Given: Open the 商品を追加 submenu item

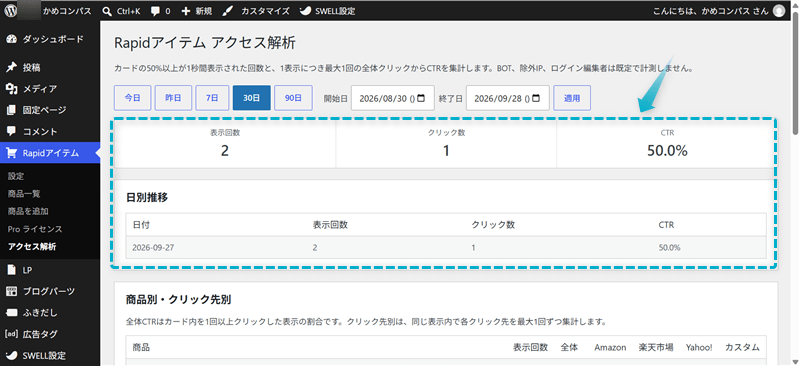Looking at the screenshot, I should pos(28,211).
